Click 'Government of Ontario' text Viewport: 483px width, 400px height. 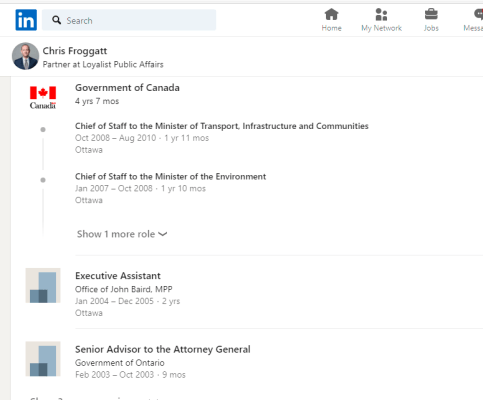pos(120,363)
